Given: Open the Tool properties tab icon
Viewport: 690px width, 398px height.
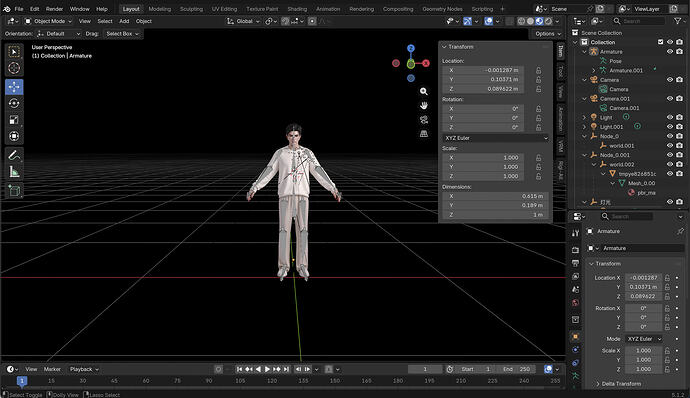Looking at the screenshot, I should click(x=575, y=233).
